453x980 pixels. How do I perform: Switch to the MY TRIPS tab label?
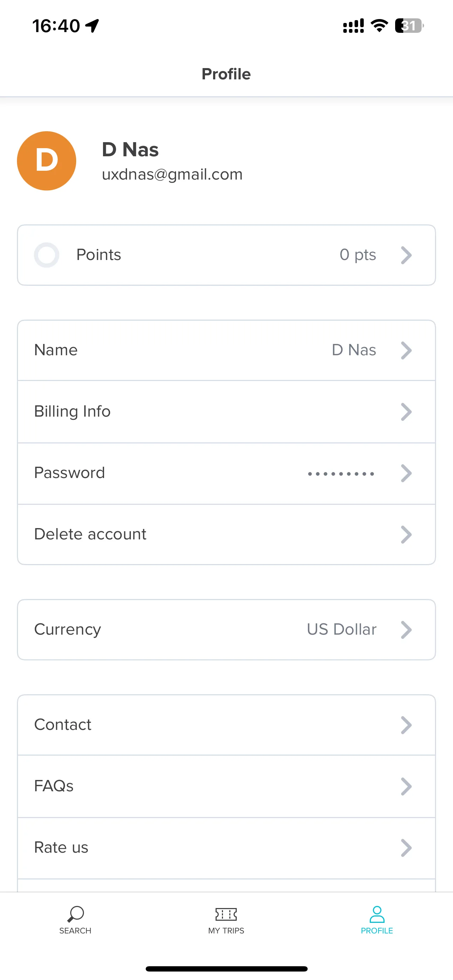(226, 931)
